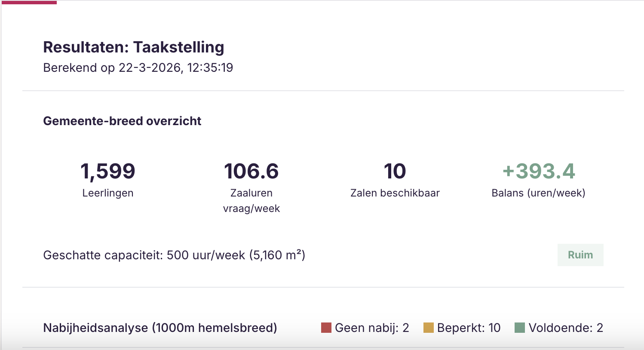Click the 'Zaaluren vraag/week' metric 106.6
This screenshot has height=350, width=644.
coord(251,171)
